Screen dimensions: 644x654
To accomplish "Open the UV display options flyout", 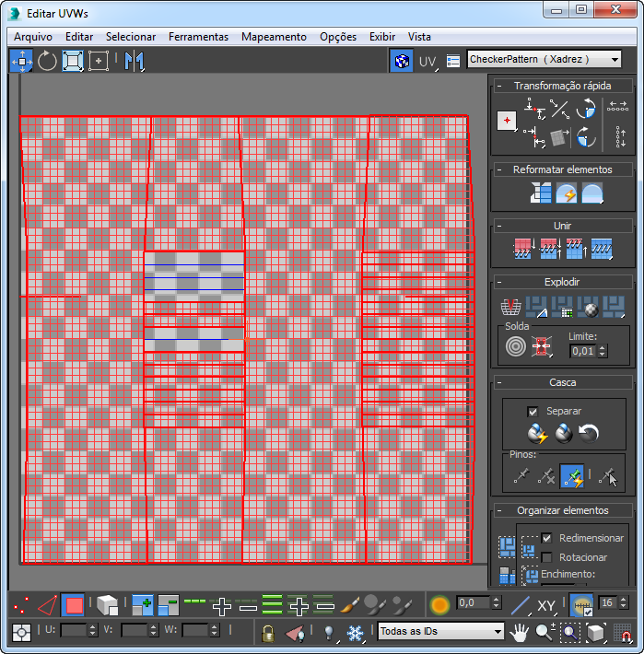I will pos(427,62).
